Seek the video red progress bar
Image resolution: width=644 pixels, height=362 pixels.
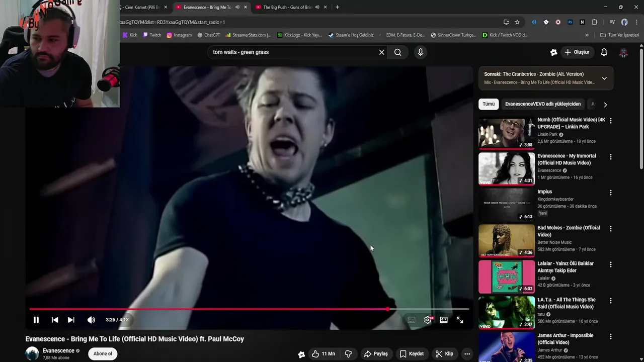pos(249,309)
